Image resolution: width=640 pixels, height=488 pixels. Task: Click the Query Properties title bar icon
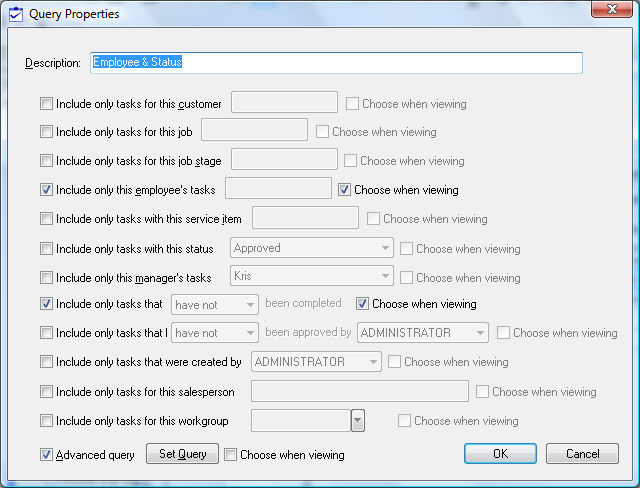pos(15,14)
